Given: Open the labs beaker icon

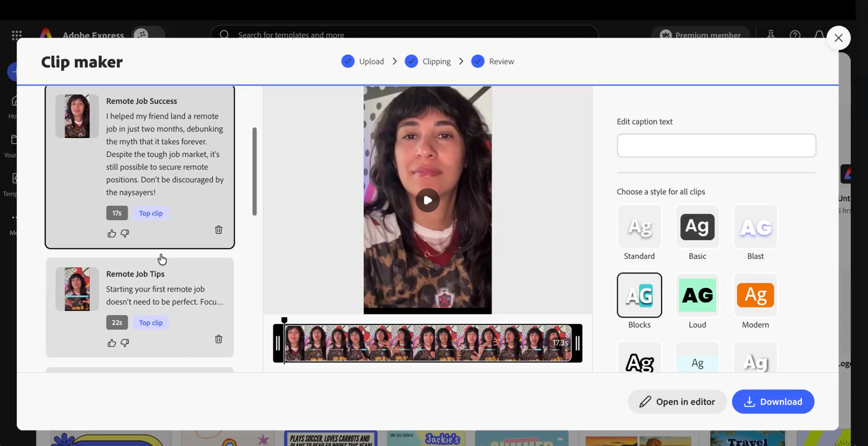Looking at the screenshot, I should click(x=771, y=35).
